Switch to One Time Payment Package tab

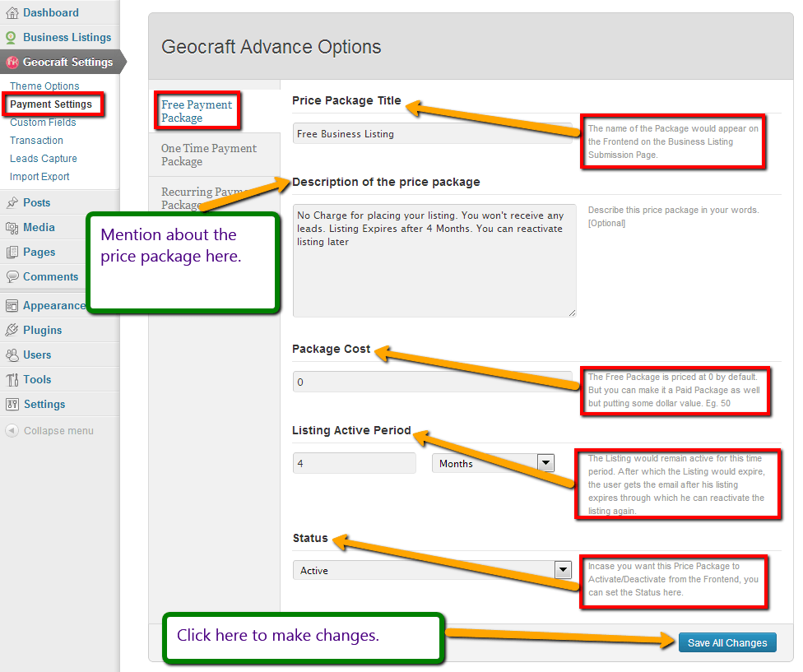pyautogui.click(x=215, y=155)
